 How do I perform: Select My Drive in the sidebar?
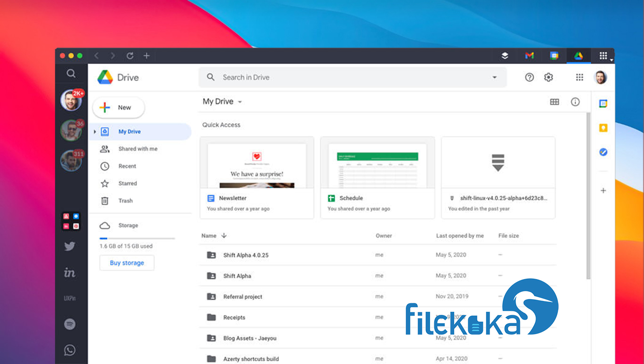(140, 132)
